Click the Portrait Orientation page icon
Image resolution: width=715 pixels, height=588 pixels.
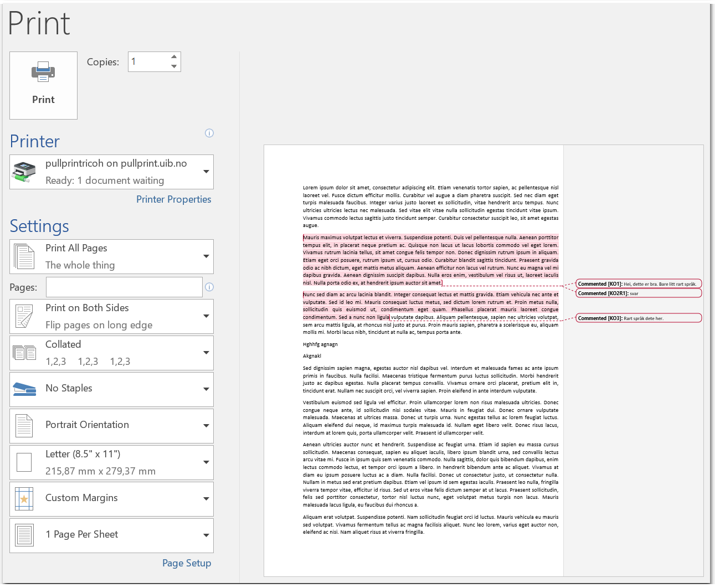pos(24,425)
